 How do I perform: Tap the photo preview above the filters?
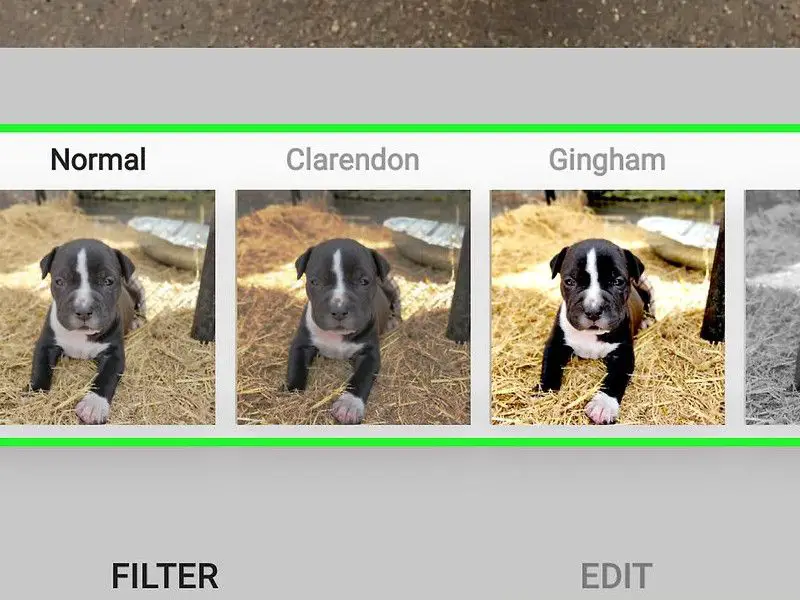tap(400, 23)
